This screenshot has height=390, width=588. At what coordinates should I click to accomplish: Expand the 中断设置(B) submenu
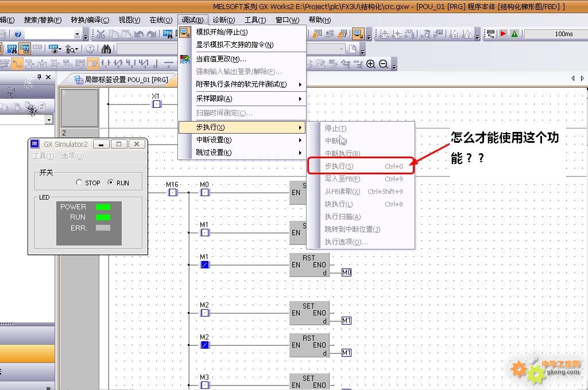(242, 140)
